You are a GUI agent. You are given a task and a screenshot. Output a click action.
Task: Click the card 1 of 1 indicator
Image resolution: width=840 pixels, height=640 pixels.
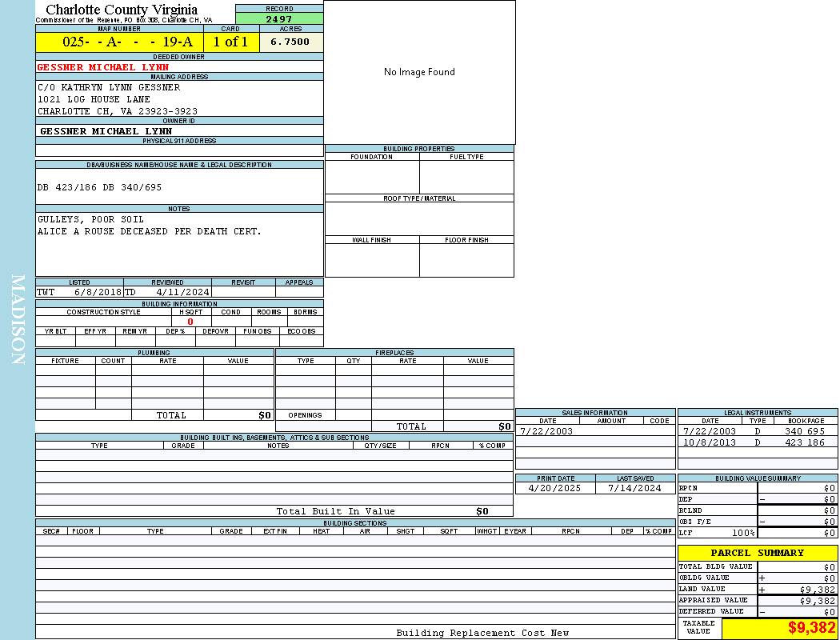pos(230,42)
